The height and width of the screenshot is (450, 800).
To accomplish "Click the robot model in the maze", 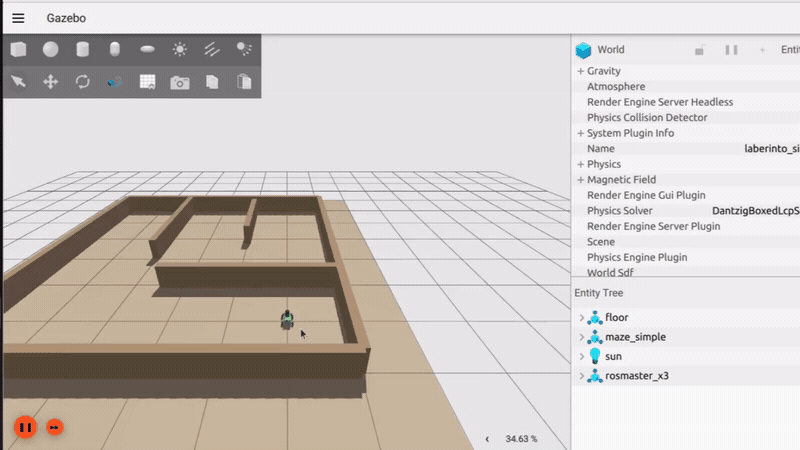I will pos(287,320).
